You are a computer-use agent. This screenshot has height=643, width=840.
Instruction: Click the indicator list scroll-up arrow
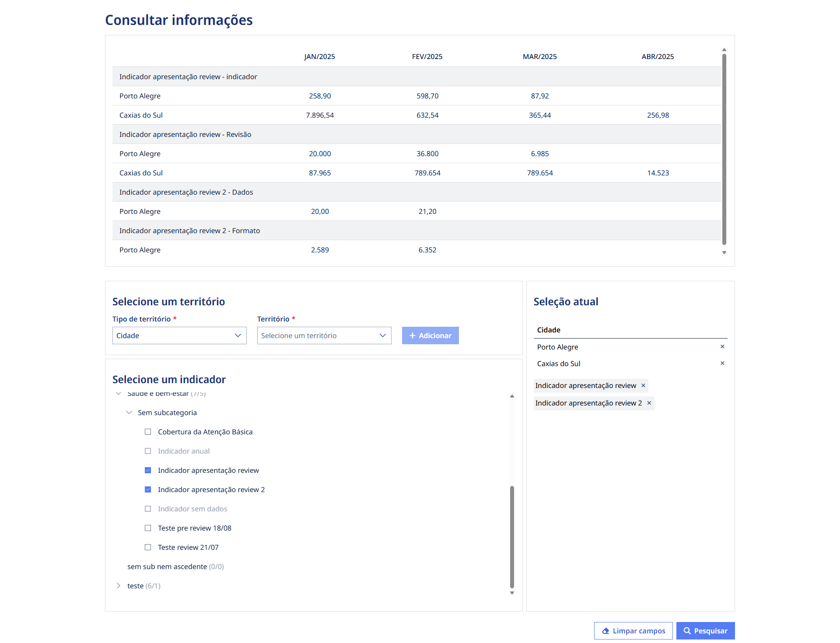click(512, 396)
